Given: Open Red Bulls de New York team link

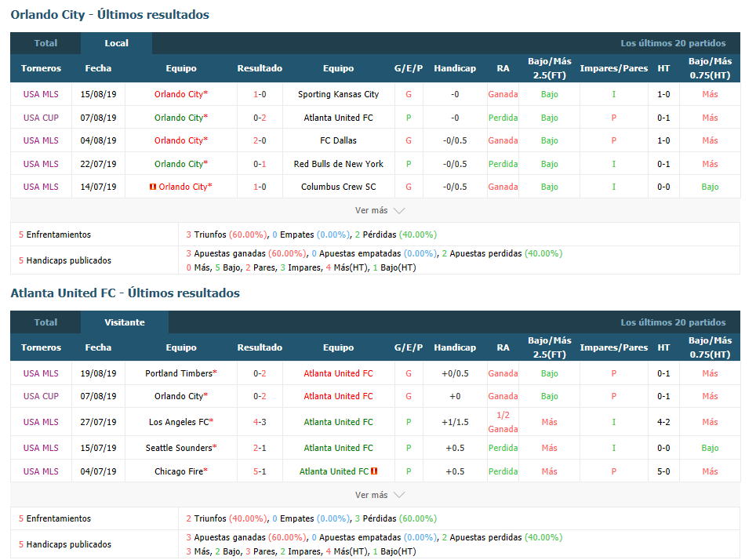Looking at the screenshot, I should coord(339,164).
